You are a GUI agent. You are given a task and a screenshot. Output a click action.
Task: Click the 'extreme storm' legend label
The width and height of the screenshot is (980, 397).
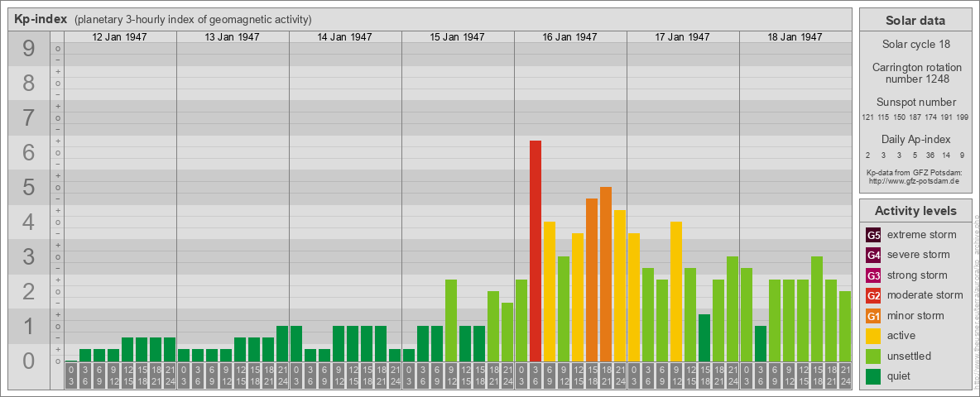pos(922,236)
